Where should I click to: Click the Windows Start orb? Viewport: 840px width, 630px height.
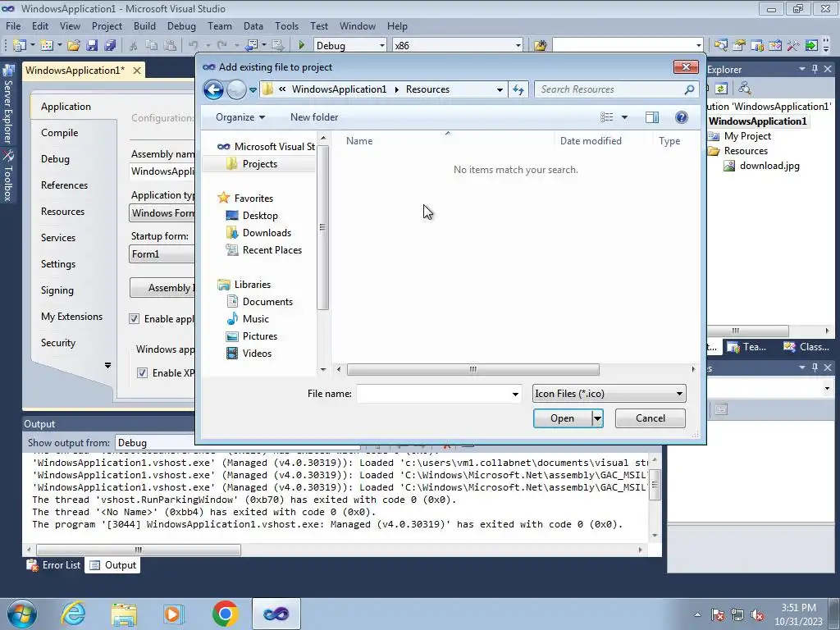[21, 614]
